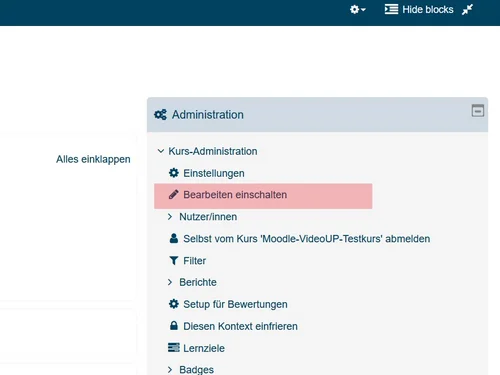500x375 pixels.
Task: Click the Administration block cogs icon
Action: [160, 115]
